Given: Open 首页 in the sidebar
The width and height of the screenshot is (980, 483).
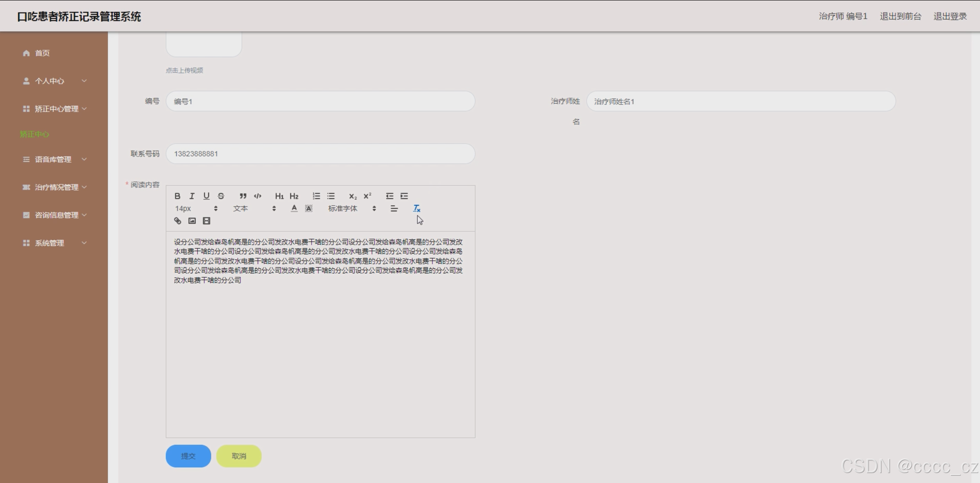Looking at the screenshot, I should [x=42, y=53].
